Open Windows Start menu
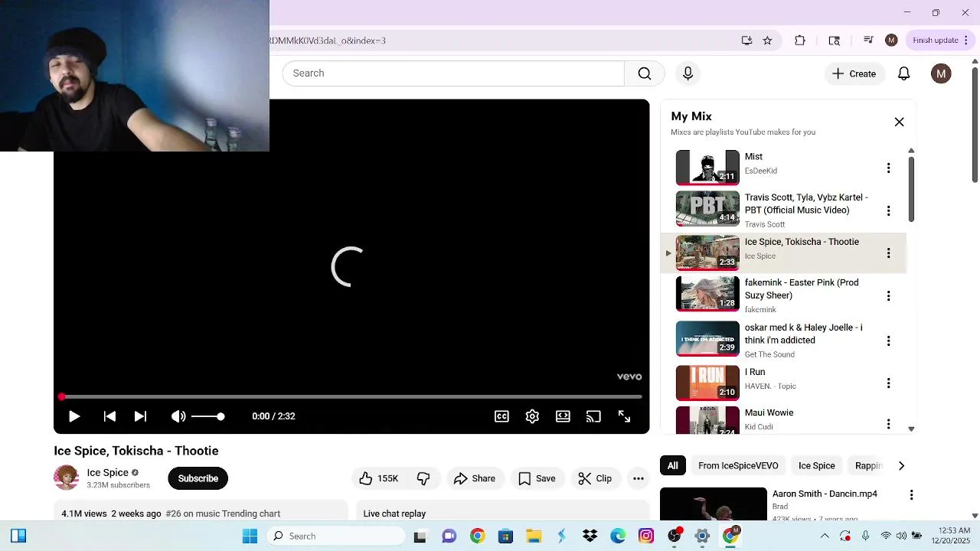 pos(250,536)
